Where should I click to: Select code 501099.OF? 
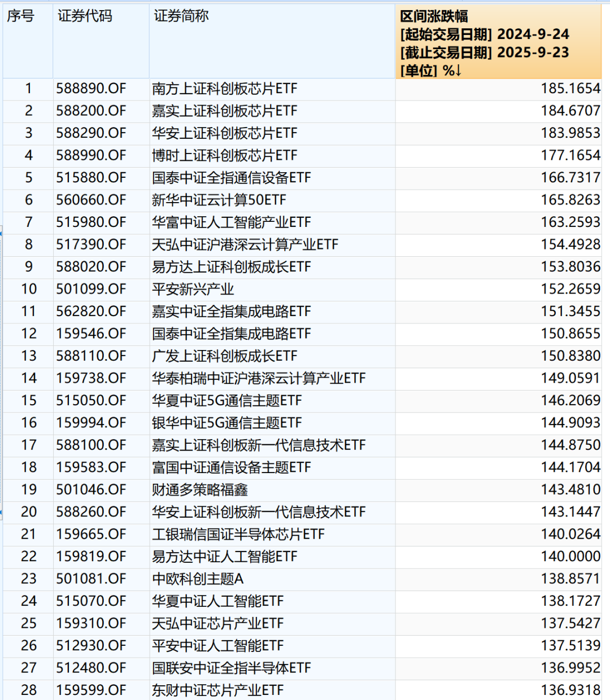click(x=91, y=289)
